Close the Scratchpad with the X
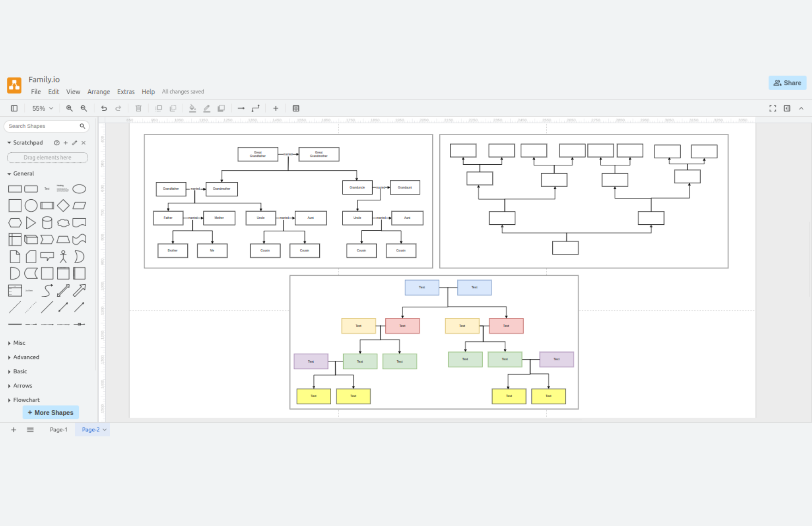The width and height of the screenshot is (812, 526). (x=84, y=143)
